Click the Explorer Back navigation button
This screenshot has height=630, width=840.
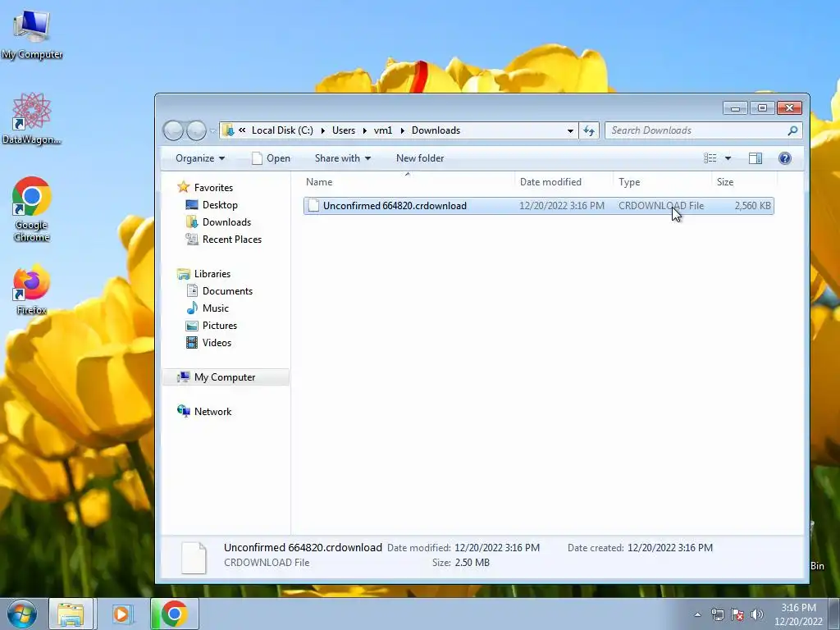pos(173,130)
